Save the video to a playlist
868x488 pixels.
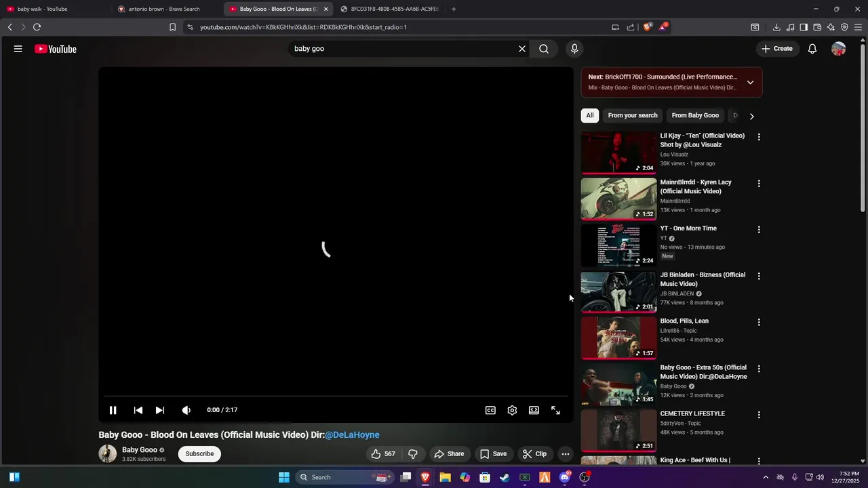[494, 454]
